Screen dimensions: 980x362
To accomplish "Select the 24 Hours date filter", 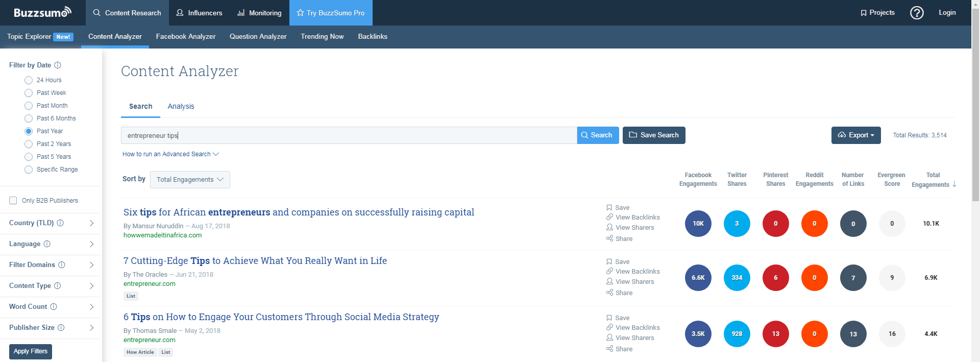I will 29,80.
